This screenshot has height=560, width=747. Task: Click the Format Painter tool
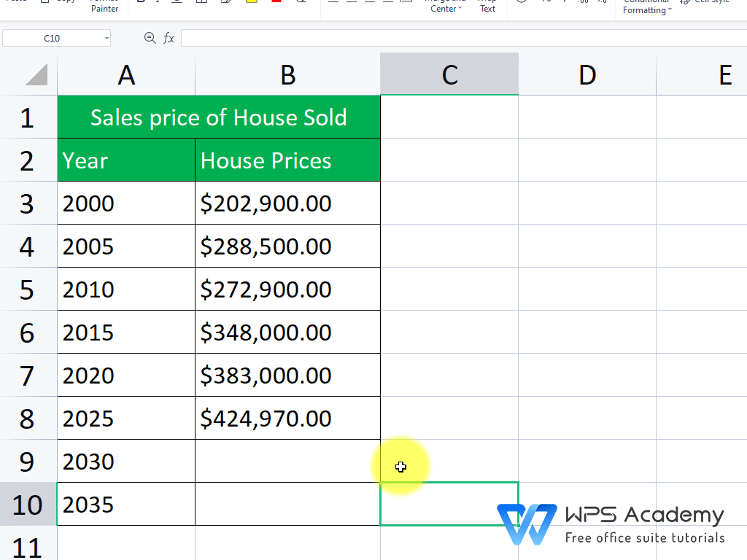click(104, 6)
